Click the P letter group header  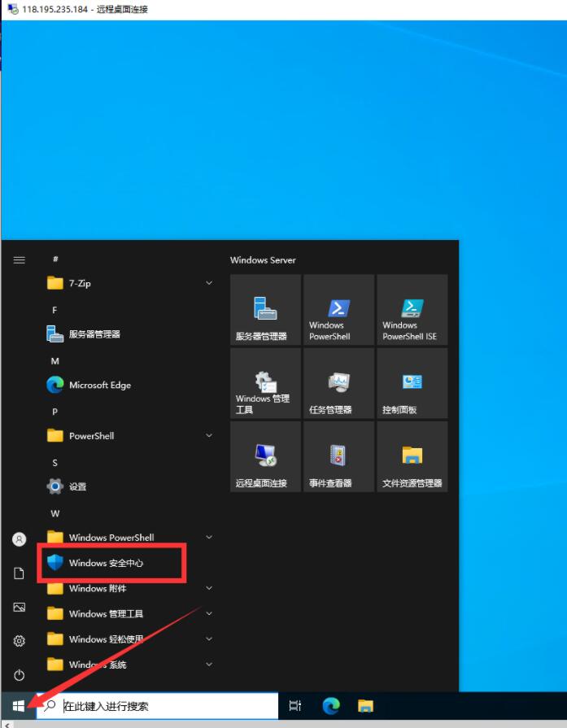tap(55, 412)
